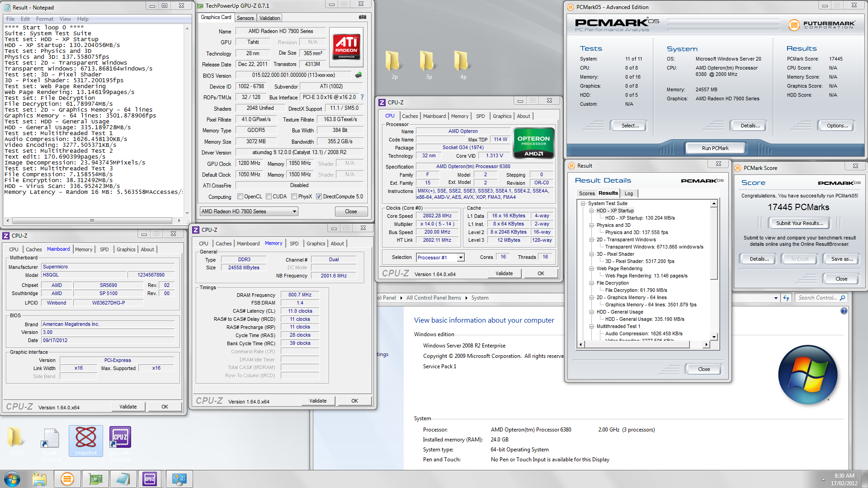Click the Select... button under Tests
Viewport: 868px width, 488px height.
(x=630, y=126)
